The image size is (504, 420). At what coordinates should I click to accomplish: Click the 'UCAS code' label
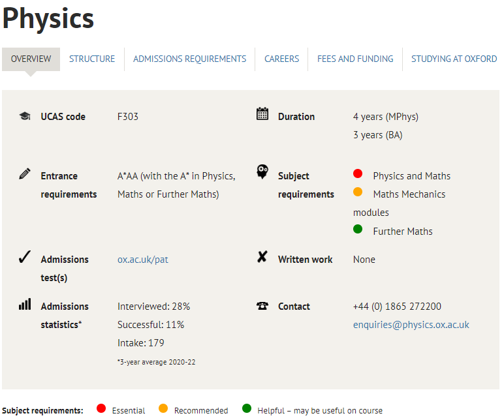(x=63, y=117)
